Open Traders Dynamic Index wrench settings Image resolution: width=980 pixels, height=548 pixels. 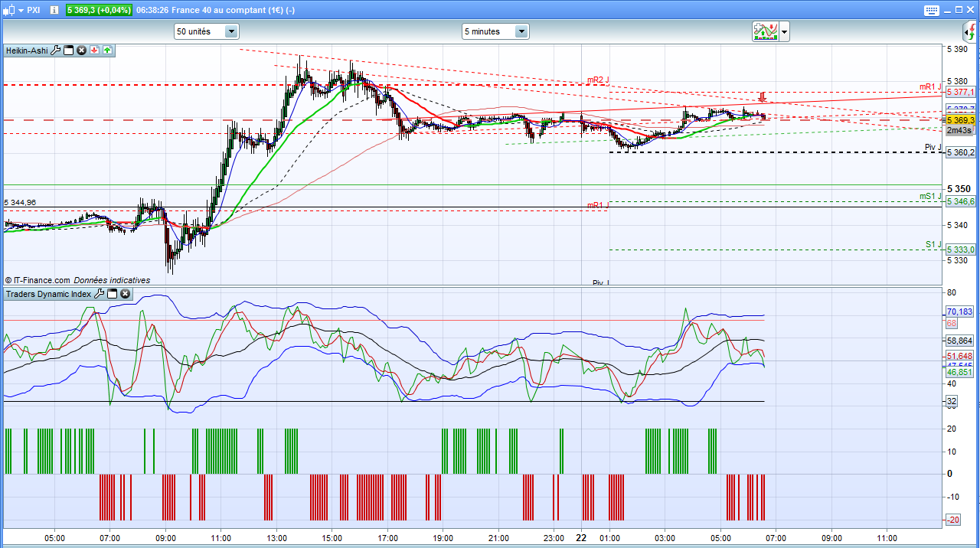(99, 294)
